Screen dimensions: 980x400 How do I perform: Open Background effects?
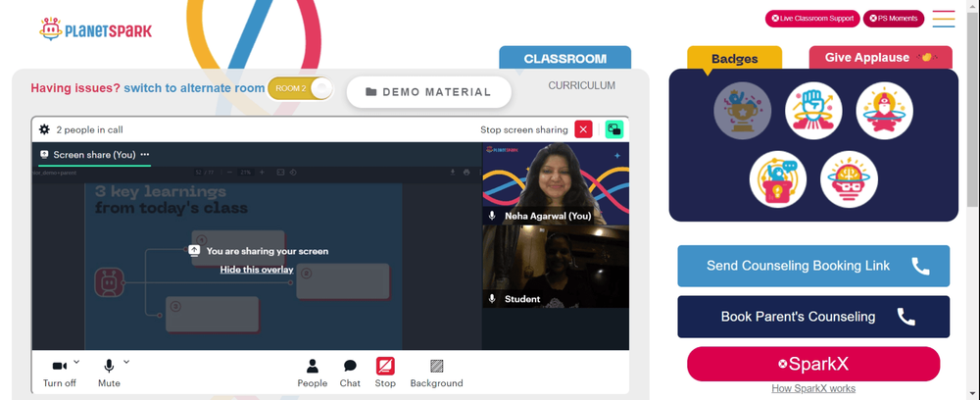(436, 374)
